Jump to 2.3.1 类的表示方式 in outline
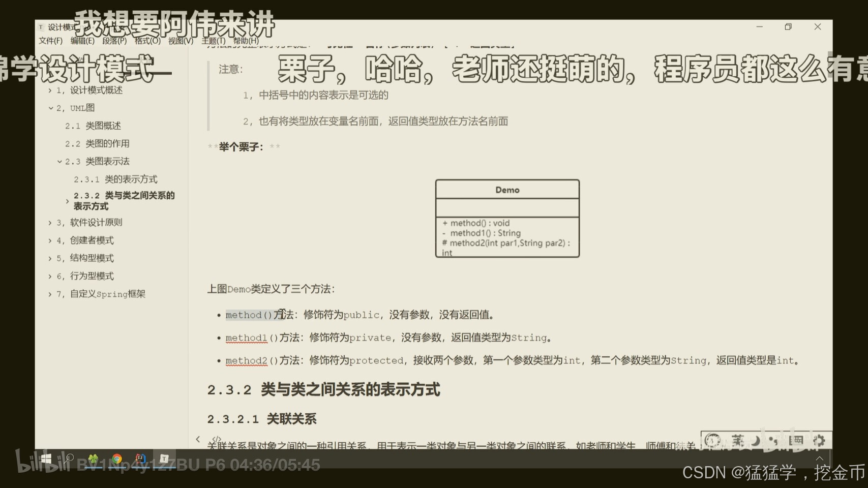 (115, 179)
